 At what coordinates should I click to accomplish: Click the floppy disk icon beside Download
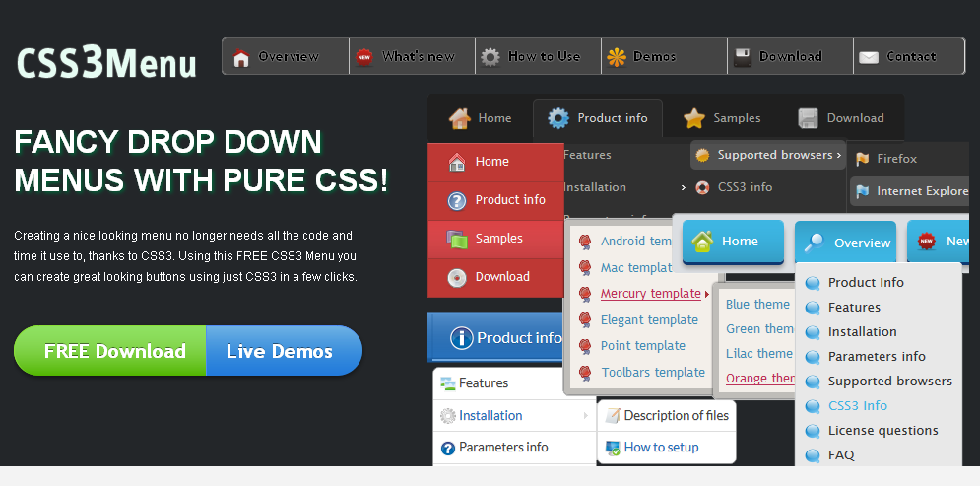743,57
